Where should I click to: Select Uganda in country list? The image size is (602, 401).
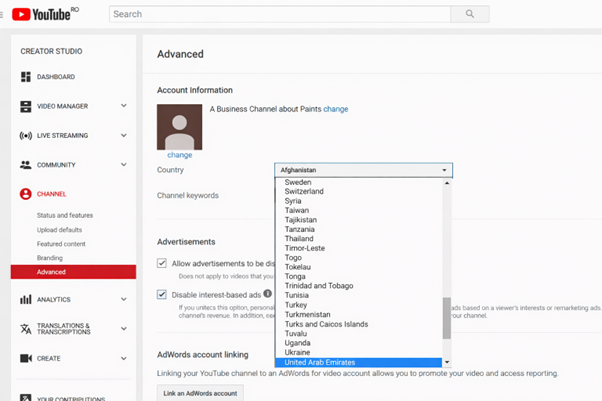359,343
